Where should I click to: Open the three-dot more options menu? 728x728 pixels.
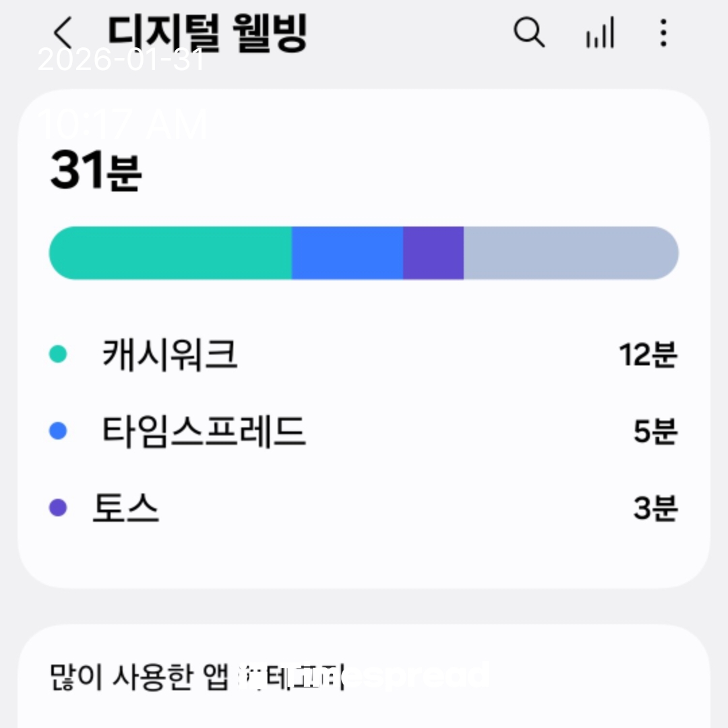663,32
